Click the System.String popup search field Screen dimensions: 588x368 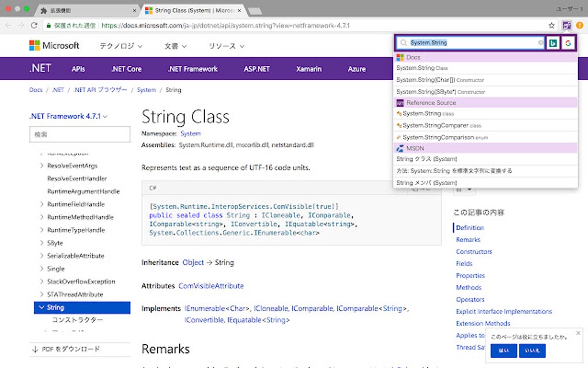pyautogui.click(x=472, y=43)
